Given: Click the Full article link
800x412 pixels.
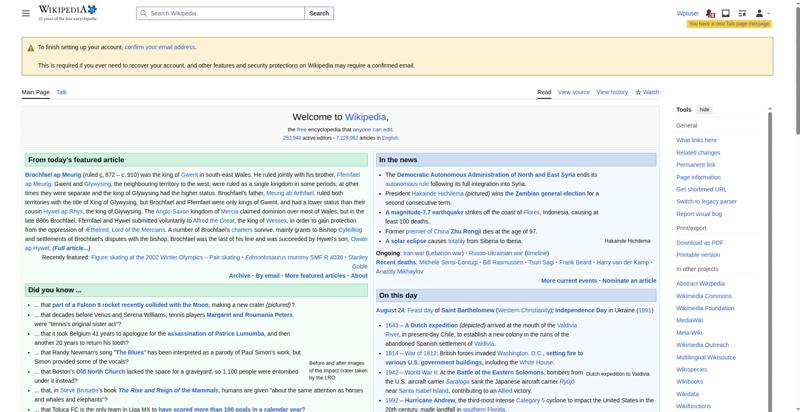Looking at the screenshot, I should 71,248.
